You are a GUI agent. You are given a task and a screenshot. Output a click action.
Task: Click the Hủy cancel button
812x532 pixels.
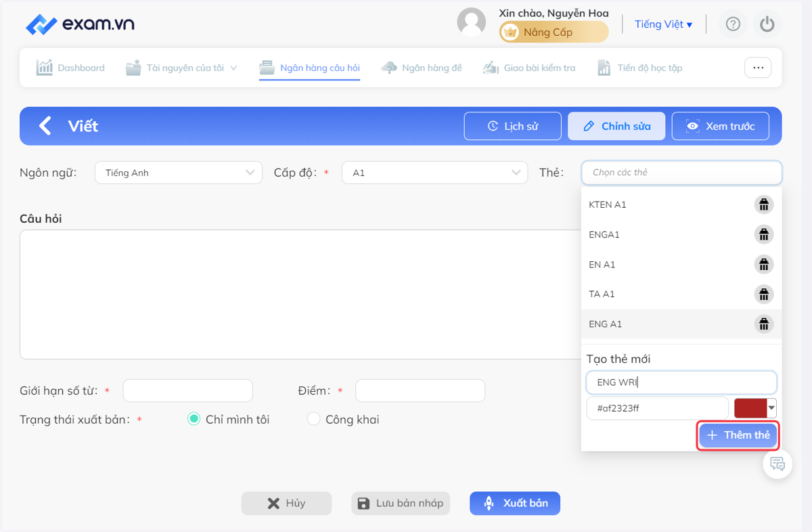287,504
